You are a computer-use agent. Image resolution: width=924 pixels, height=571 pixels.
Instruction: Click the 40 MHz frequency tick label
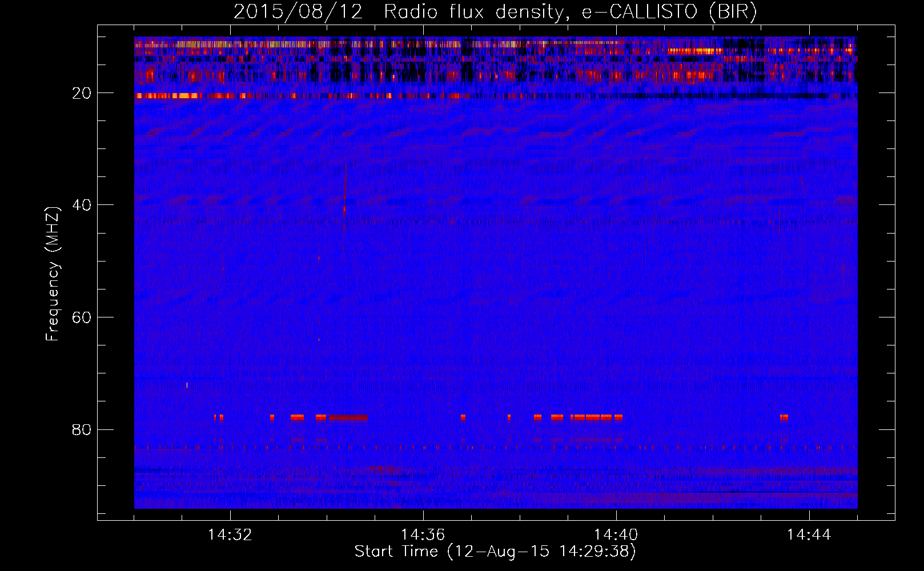(82, 205)
